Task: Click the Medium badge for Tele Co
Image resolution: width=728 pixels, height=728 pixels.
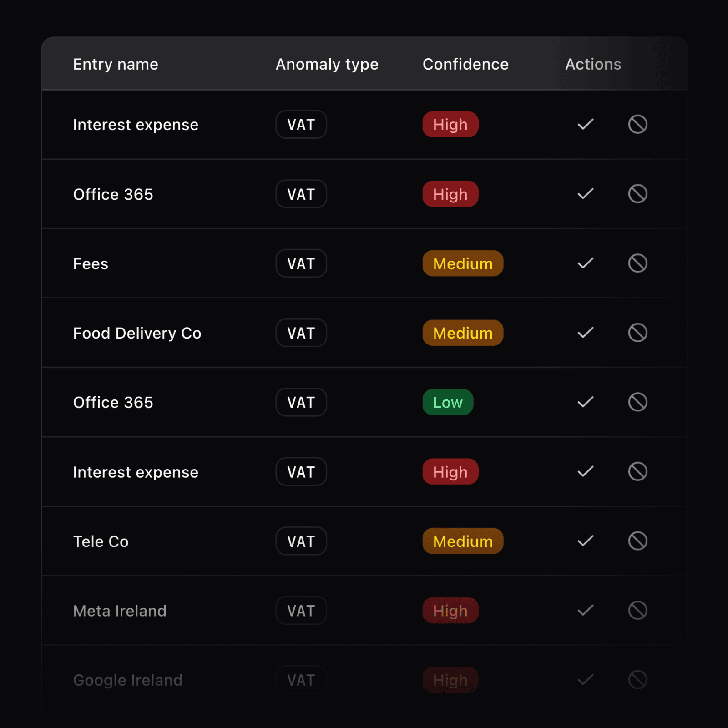Action: pos(462,541)
